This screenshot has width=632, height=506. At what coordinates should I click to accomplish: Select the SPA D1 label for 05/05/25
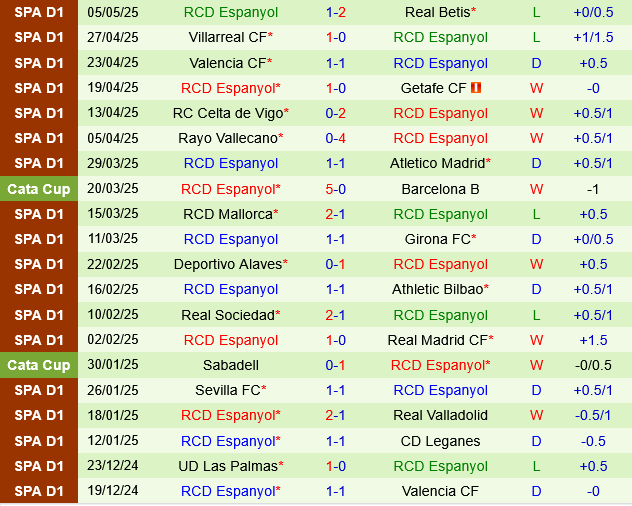[x=39, y=12]
